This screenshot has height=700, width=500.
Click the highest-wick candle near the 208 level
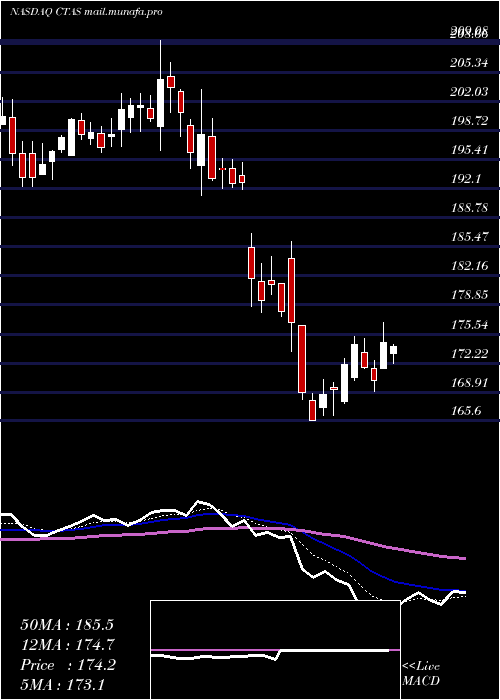coord(160,95)
